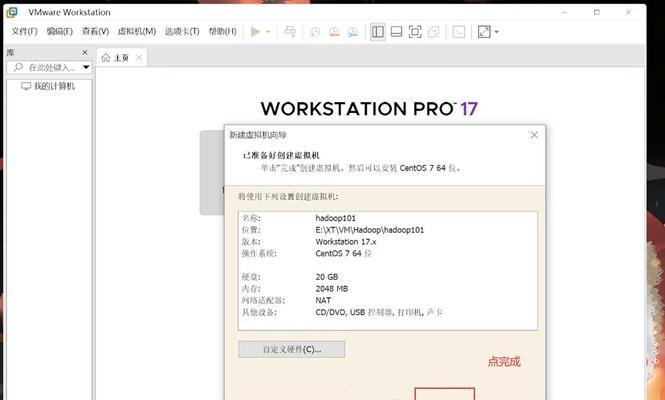The height and width of the screenshot is (400, 665).
Task: Close the 库 library panel
Action: click(x=85, y=53)
